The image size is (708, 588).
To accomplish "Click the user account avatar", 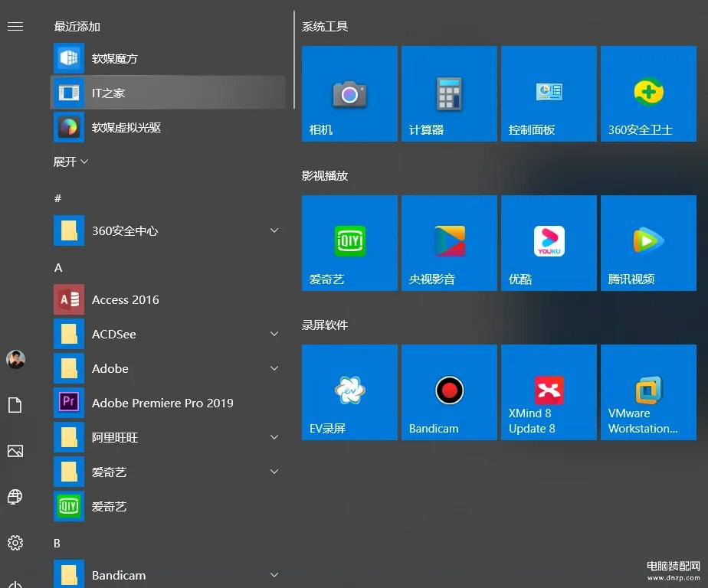I will tap(15, 359).
